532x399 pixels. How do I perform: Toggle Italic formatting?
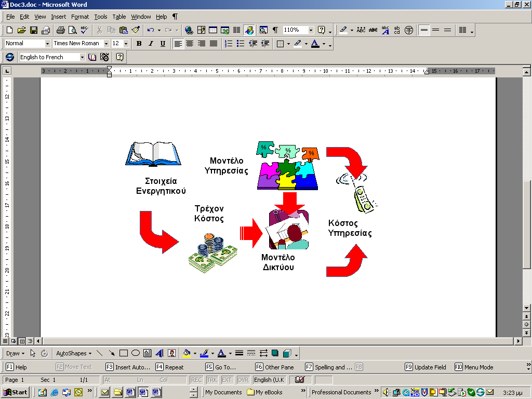151,44
